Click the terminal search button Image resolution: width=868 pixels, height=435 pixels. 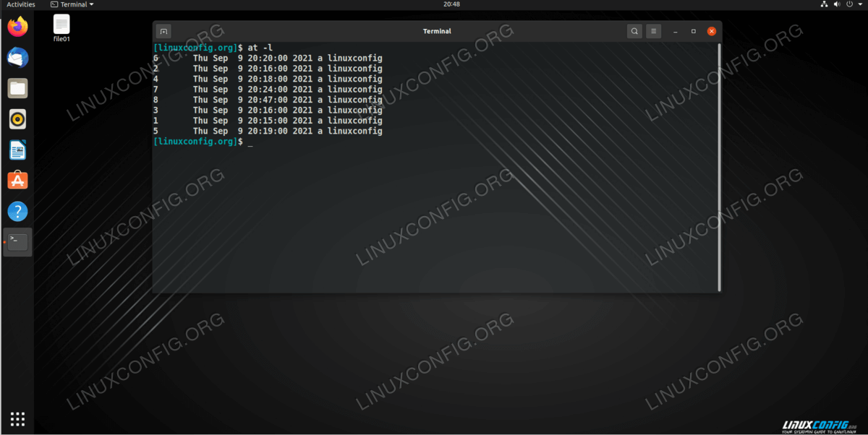coord(634,31)
